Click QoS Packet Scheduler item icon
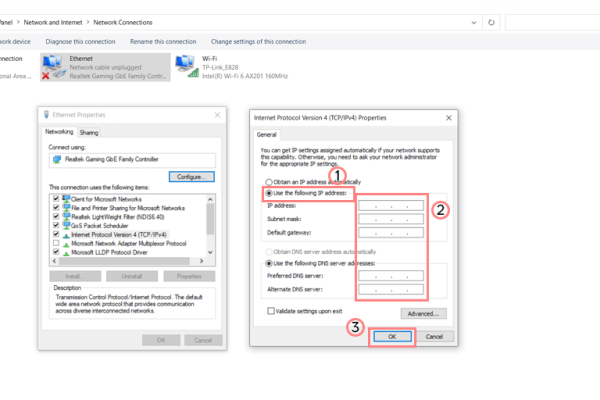The height and width of the screenshot is (400, 600). (x=66, y=228)
